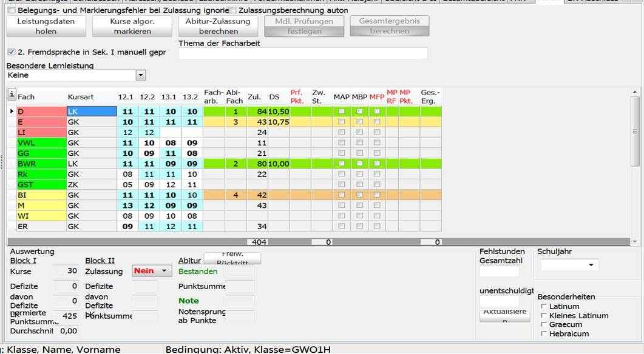The image size is (644, 354).
Task: Tick the MAP checkbox in row BI
Action: (341, 195)
